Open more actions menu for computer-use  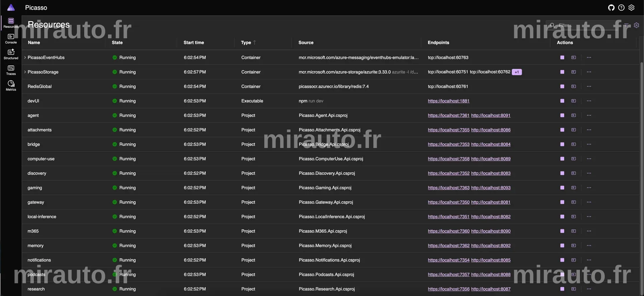589,158
